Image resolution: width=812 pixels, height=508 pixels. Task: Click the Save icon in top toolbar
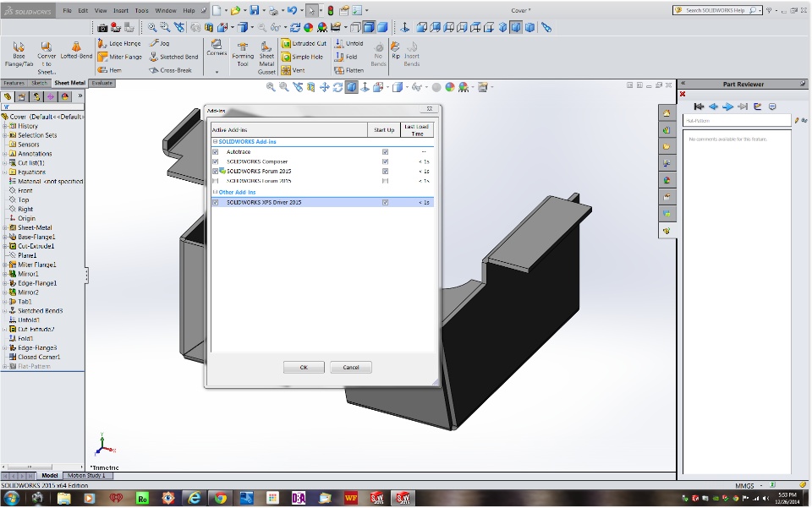(x=255, y=10)
